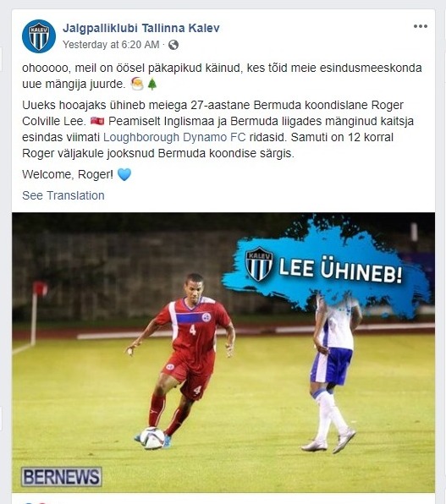Click the Christmas tree emoji
The height and width of the screenshot is (504, 446).
pyautogui.click(x=152, y=85)
